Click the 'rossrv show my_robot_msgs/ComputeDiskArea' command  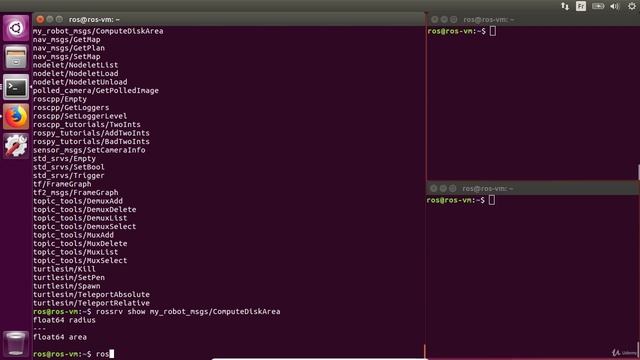188,312
